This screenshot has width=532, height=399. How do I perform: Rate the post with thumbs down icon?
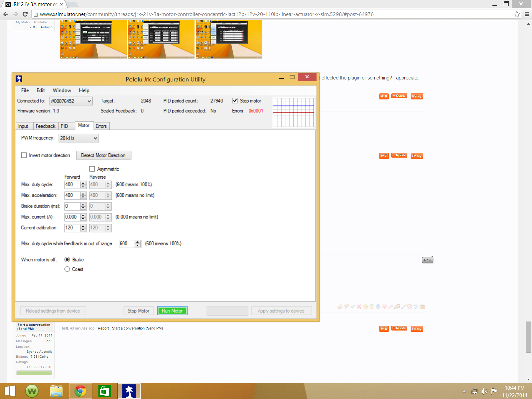(x=346, y=307)
